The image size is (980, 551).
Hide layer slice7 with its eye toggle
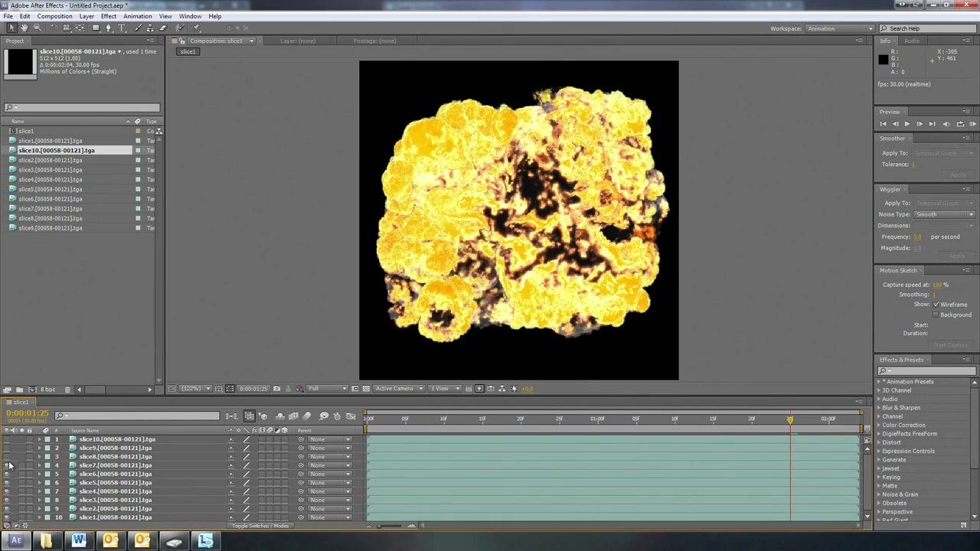(7, 465)
